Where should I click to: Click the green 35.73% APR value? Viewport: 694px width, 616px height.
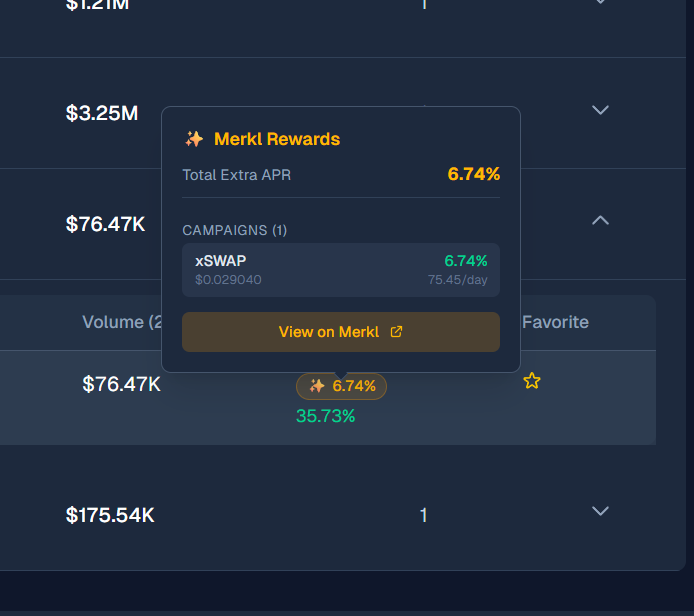point(325,415)
